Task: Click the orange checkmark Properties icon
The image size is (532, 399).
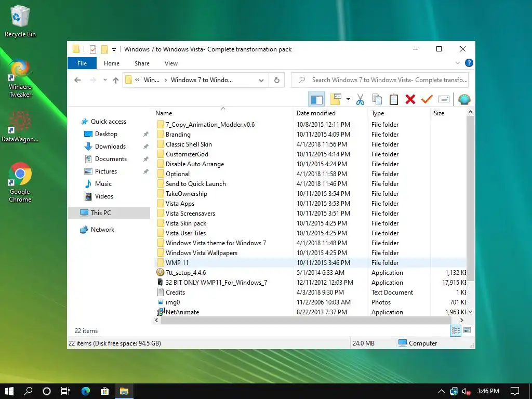Action: point(427,99)
